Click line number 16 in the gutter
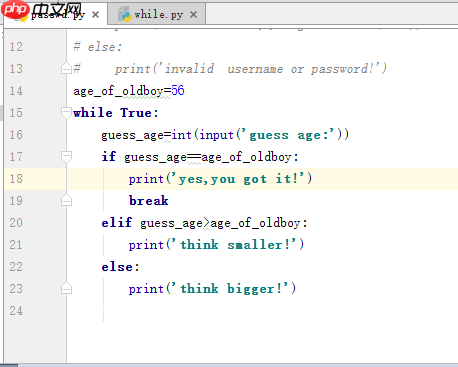Image resolution: width=458 pixels, height=367 pixels. (x=16, y=135)
